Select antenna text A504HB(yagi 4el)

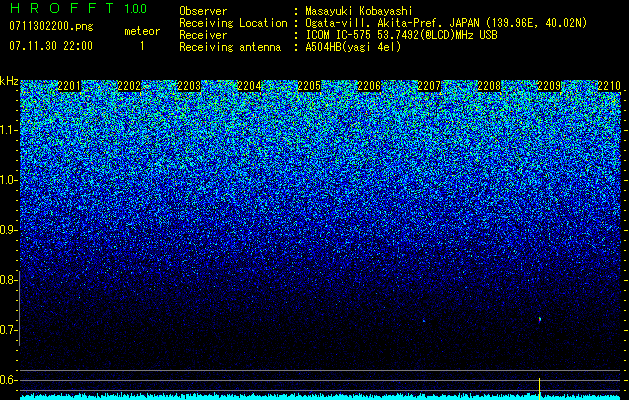(x=353, y=47)
